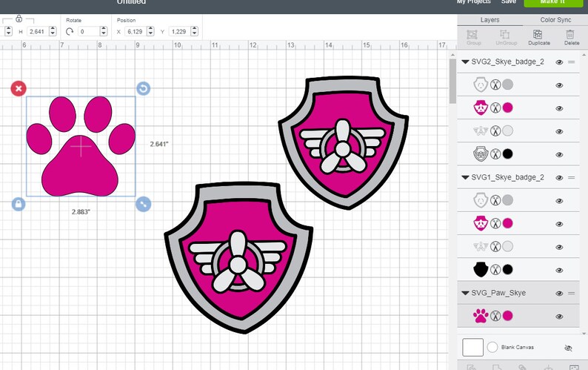Delete the selected layer
This screenshot has width=588, height=370.
coord(571,38)
